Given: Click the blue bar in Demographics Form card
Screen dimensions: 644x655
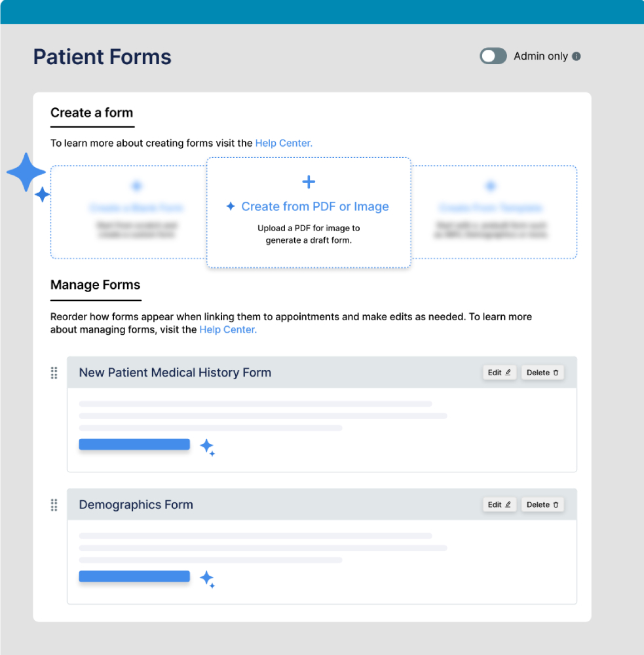Looking at the screenshot, I should coord(134,576).
